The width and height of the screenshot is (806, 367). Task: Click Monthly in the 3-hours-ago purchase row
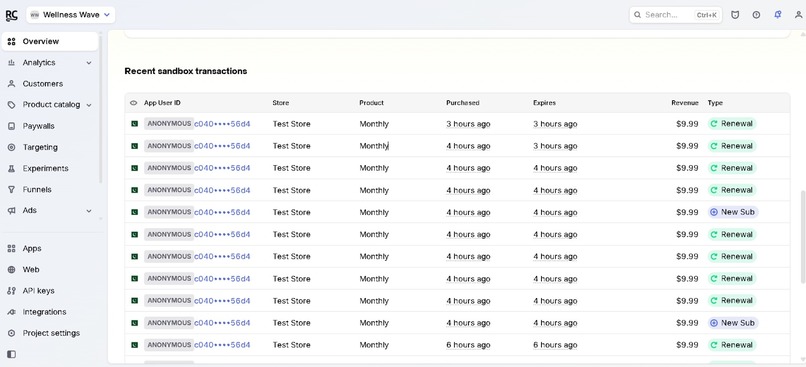(x=374, y=124)
